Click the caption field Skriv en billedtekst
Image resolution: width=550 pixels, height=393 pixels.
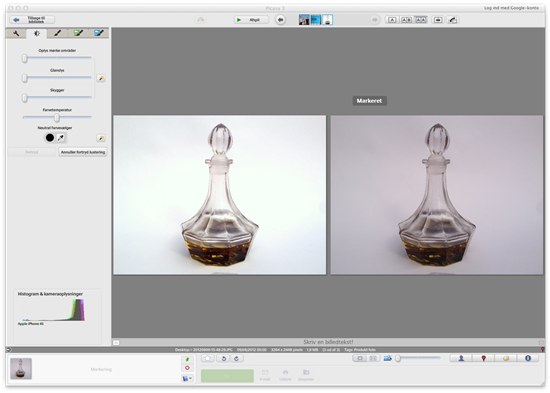pyautogui.click(x=328, y=342)
